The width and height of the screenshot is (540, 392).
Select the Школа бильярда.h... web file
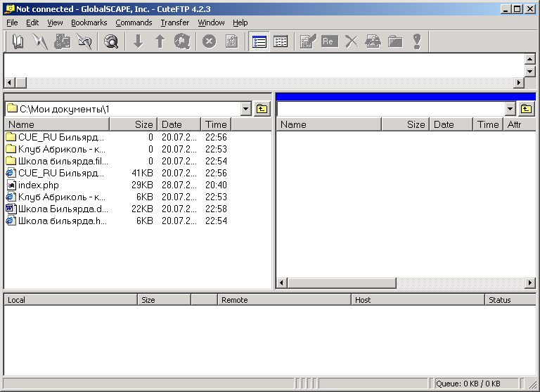(x=56, y=221)
